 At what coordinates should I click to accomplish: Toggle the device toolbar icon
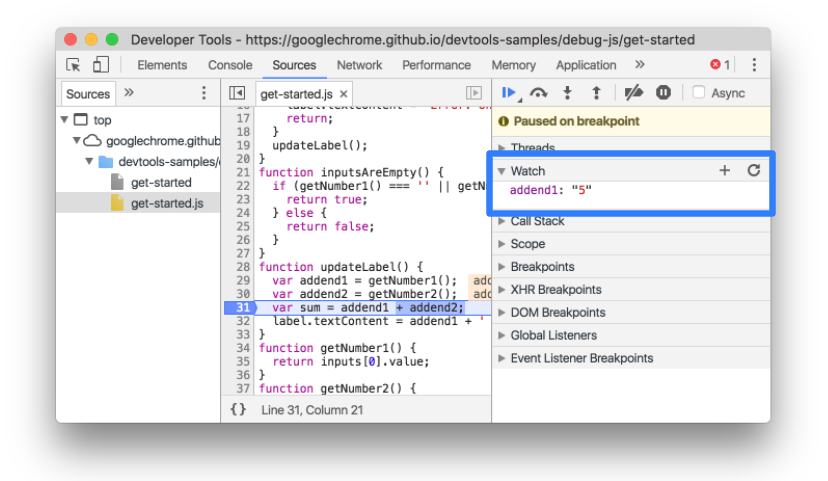tap(100, 65)
